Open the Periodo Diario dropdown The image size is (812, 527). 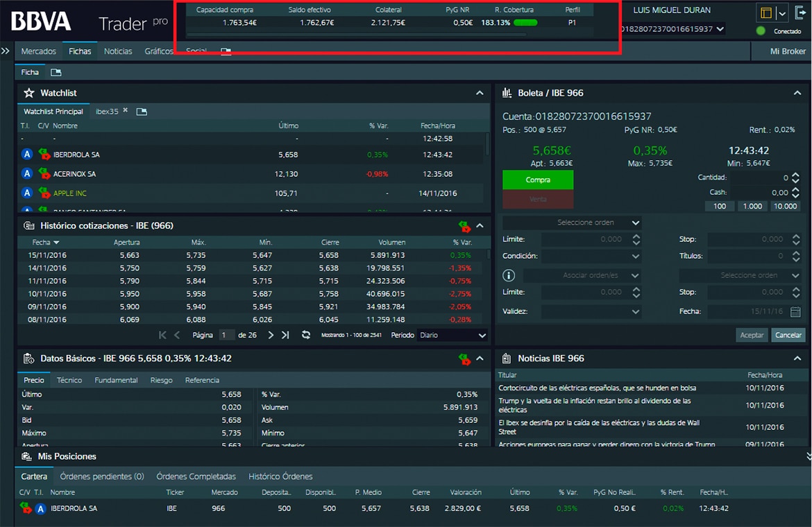[x=452, y=335]
